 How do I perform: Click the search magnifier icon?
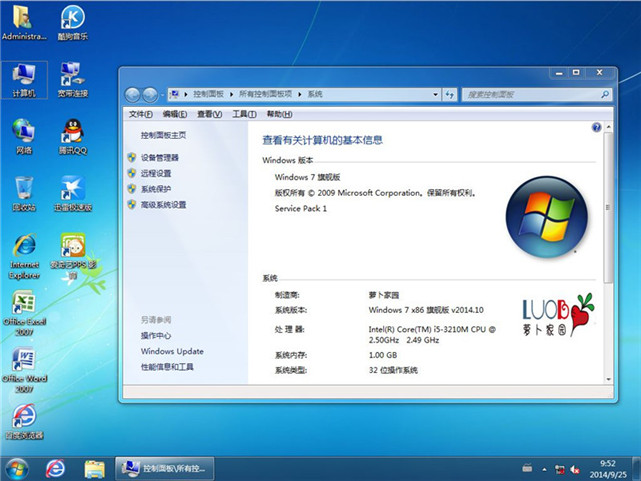point(605,95)
